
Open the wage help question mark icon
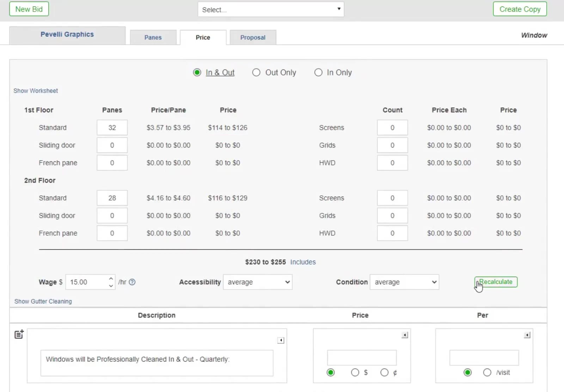[132, 282]
